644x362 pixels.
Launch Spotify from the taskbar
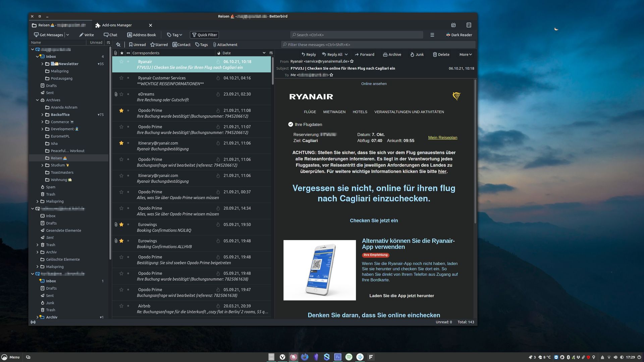pyautogui.click(x=349, y=357)
